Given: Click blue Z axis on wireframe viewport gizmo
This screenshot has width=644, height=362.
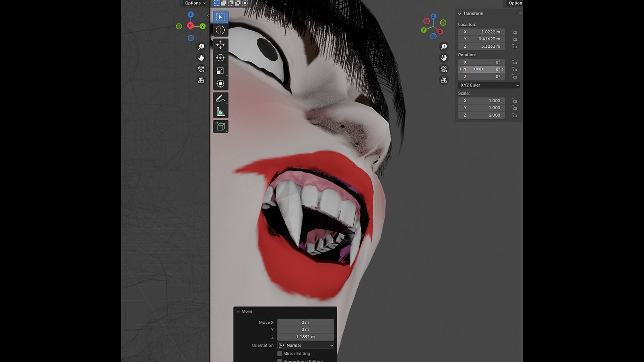Looking at the screenshot, I should pyautogui.click(x=191, y=15).
